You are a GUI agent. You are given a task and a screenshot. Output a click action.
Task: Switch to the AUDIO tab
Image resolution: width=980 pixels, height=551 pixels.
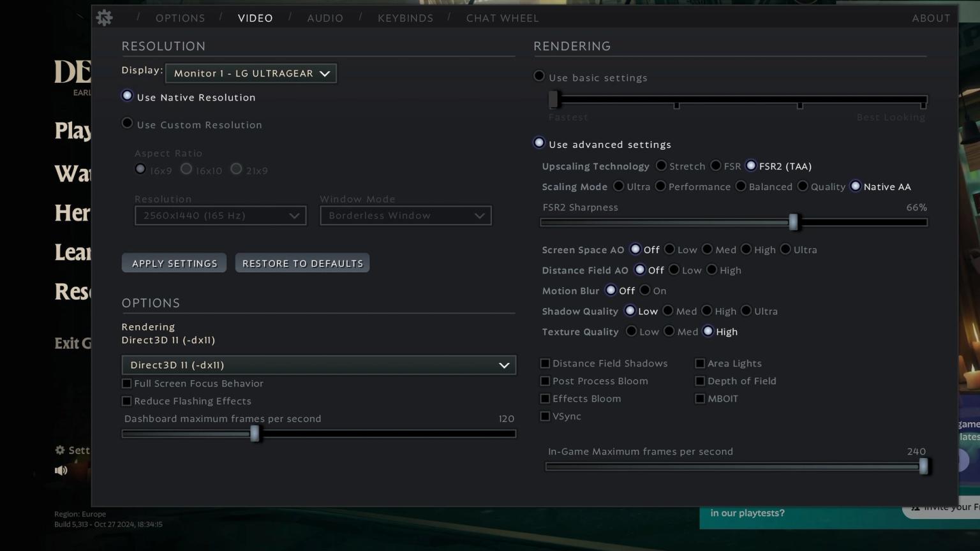pos(325,18)
